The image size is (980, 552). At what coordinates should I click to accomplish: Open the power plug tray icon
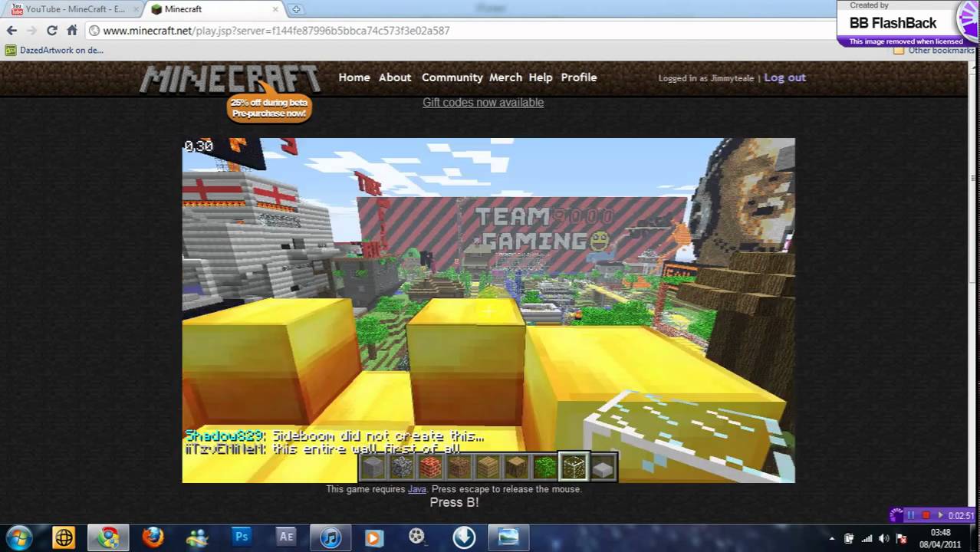tap(849, 538)
